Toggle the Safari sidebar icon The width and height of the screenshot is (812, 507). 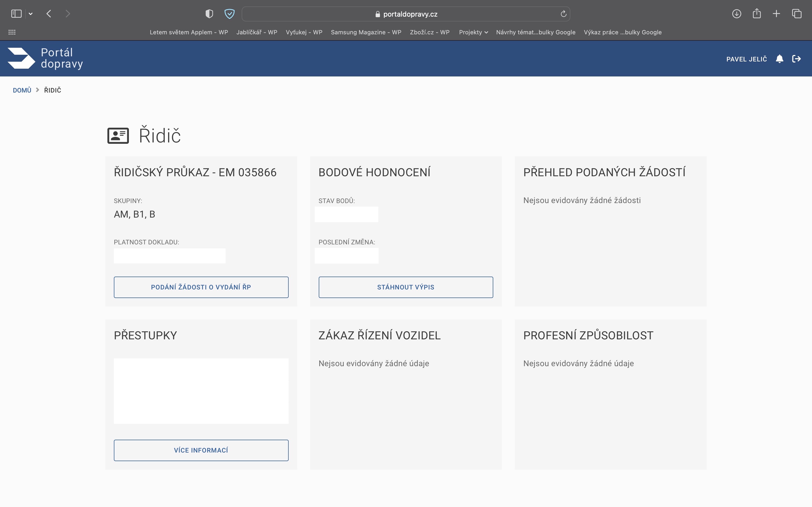pyautogui.click(x=16, y=14)
